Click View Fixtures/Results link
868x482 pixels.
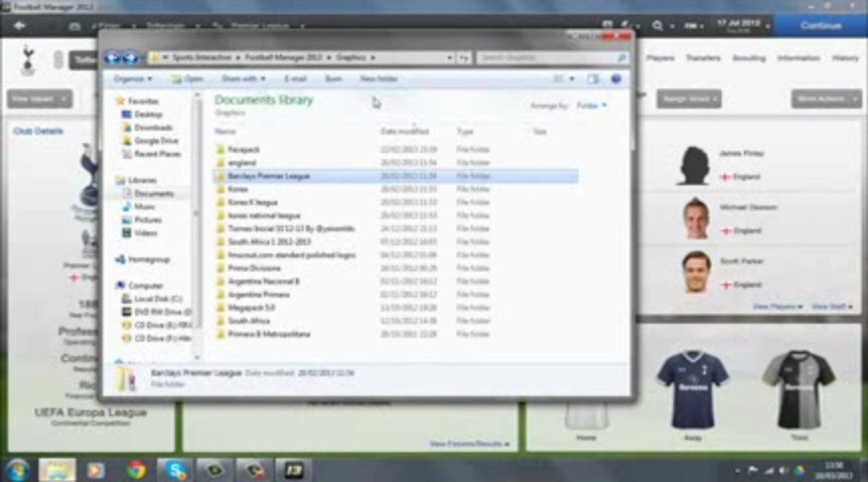(469, 444)
